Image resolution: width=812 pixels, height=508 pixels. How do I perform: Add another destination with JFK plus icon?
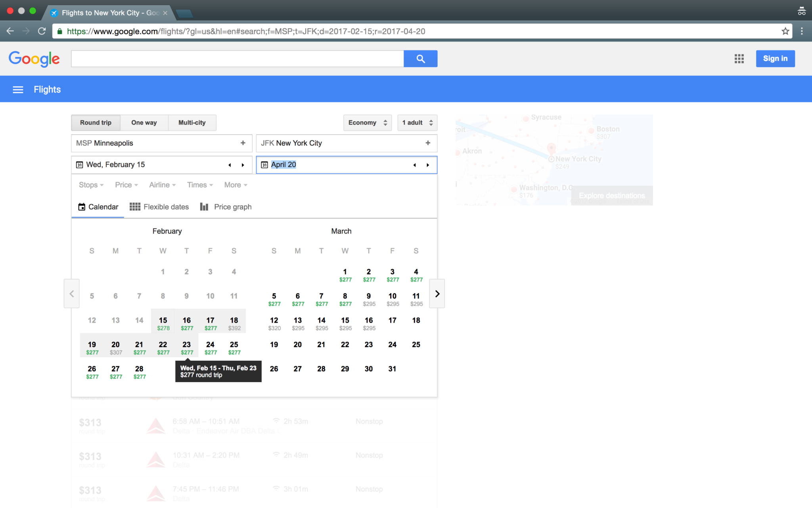click(428, 143)
